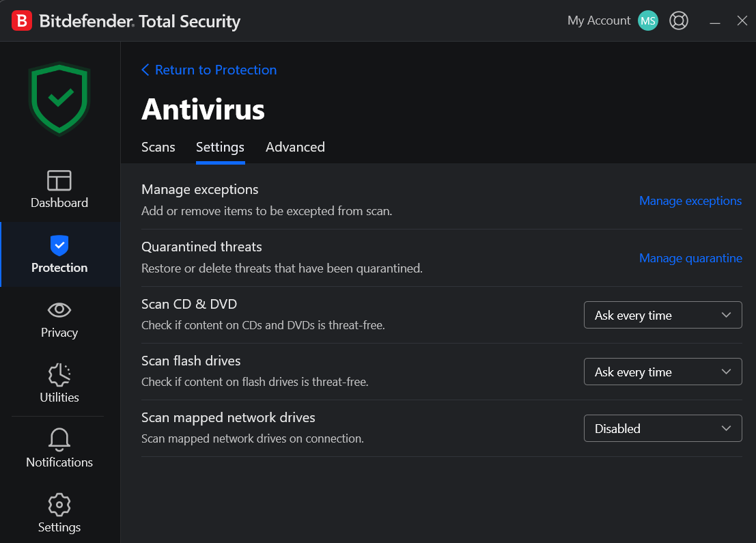Click 'Check if content on CDs and DVDs' description
756x543 pixels.
[x=263, y=326]
